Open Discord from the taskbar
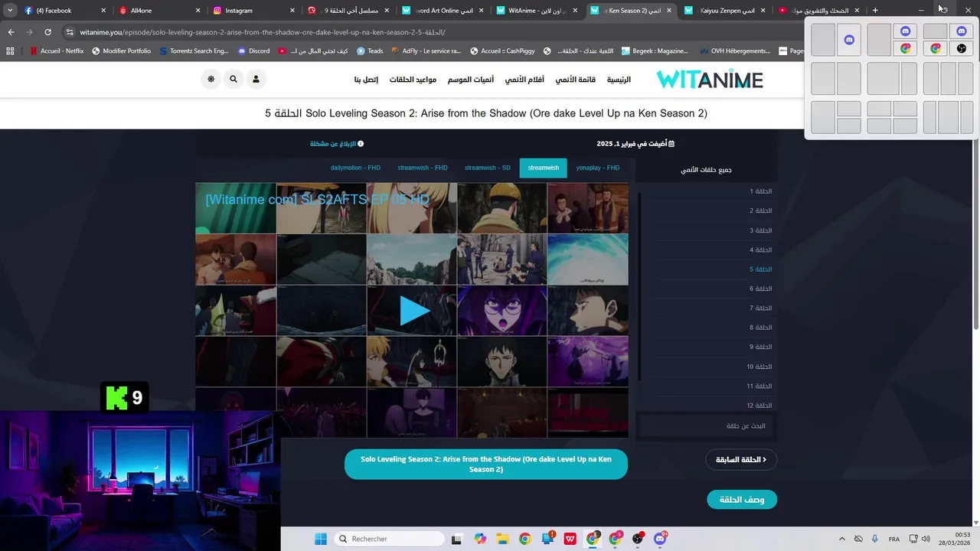The image size is (980, 551). coord(660,539)
